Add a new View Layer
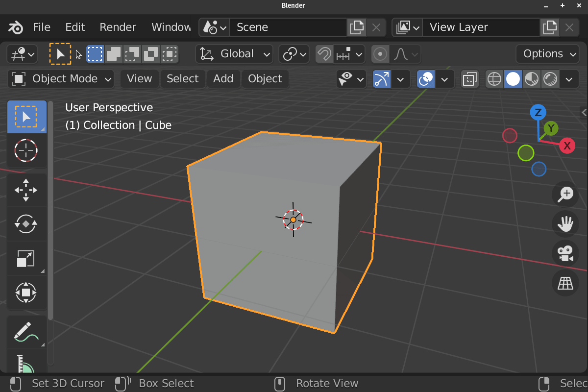This screenshot has height=392, width=588. click(x=550, y=27)
